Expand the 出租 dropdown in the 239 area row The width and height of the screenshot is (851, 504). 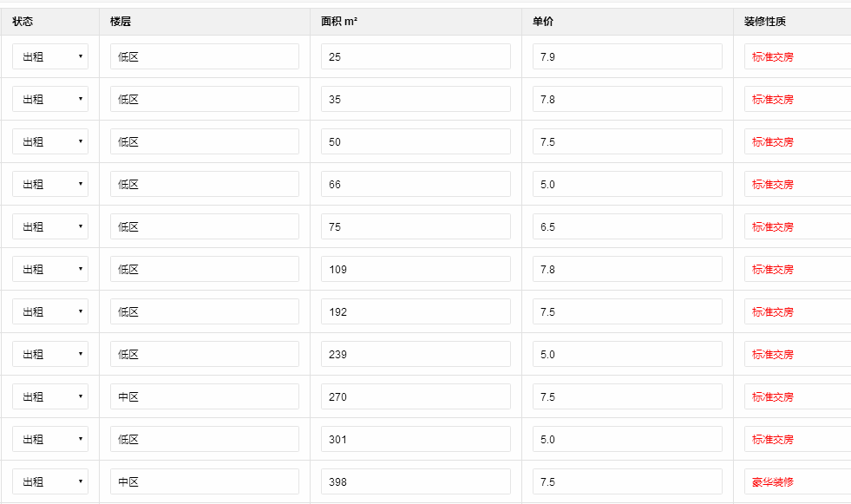50,354
